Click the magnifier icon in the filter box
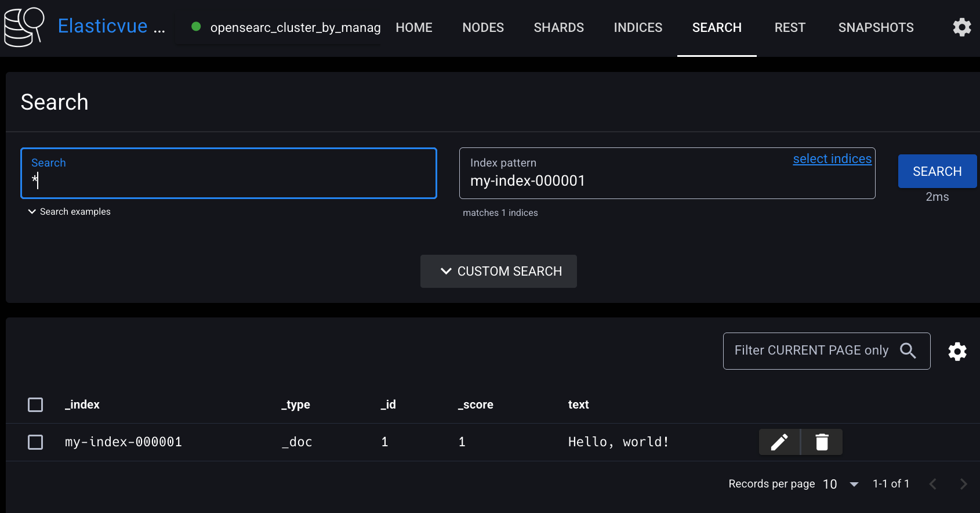Image resolution: width=980 pixels, height=513 pixels. pos(908,351)
